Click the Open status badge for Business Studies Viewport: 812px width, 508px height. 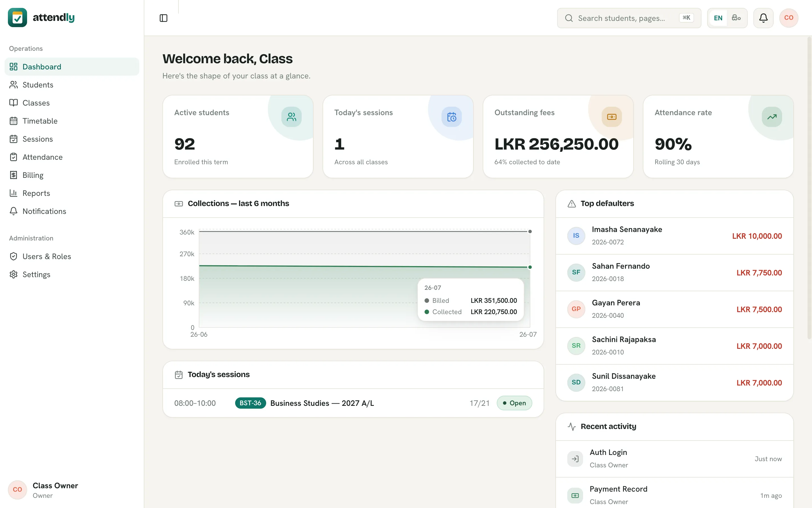[514, 403]
